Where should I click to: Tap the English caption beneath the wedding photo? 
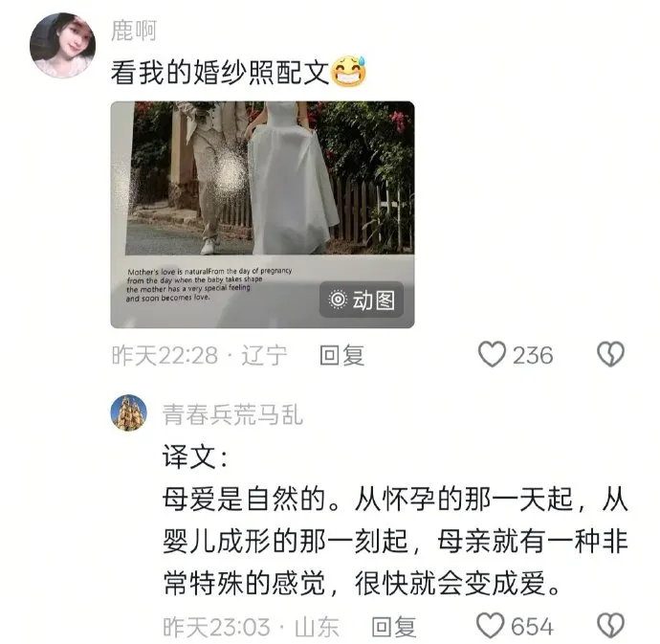[209, 284]
